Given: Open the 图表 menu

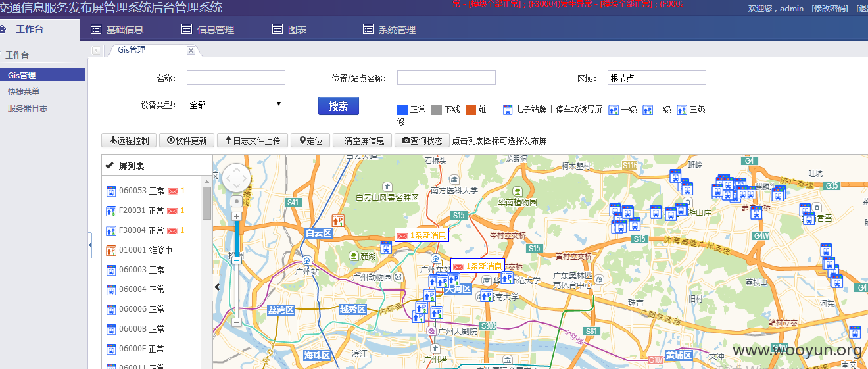Looking at the screenshot, I should 289,29.
